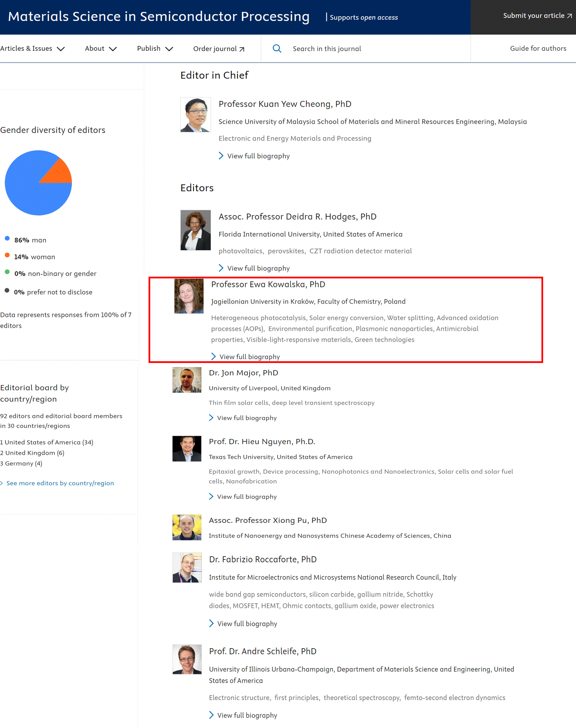Open the Articles & Issues dropdown

click(x=33, y=49)
